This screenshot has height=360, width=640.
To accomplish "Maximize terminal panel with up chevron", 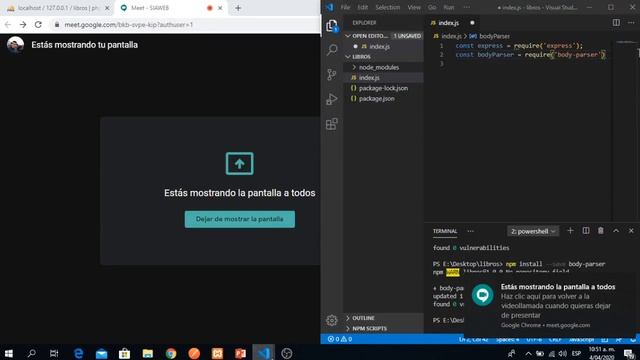I will tap(616, 231).
